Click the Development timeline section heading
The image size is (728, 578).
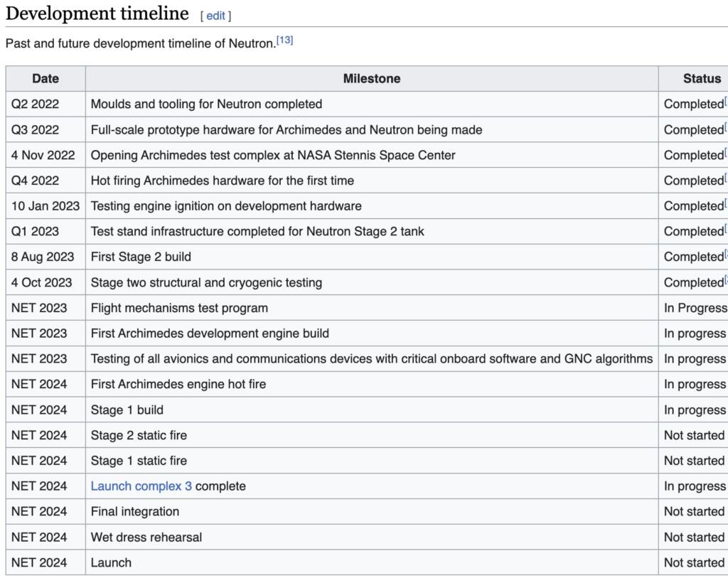[x=97, y=14]
